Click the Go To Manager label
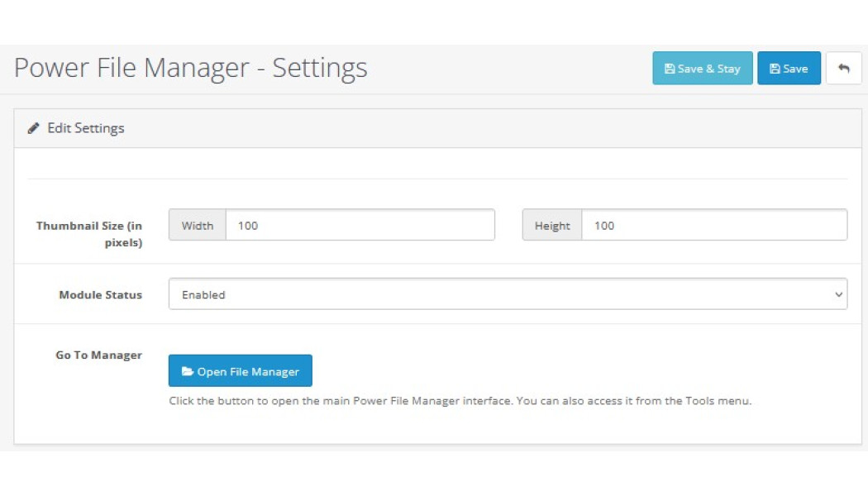The width and height of the screenshot is (868, 496). coord(99,355)
